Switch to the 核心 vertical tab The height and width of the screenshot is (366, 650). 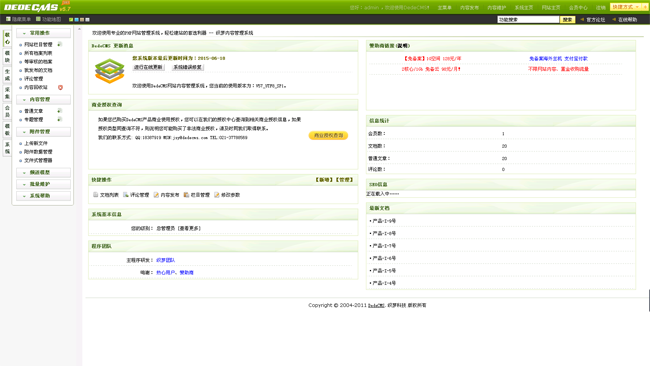(7, 39)
